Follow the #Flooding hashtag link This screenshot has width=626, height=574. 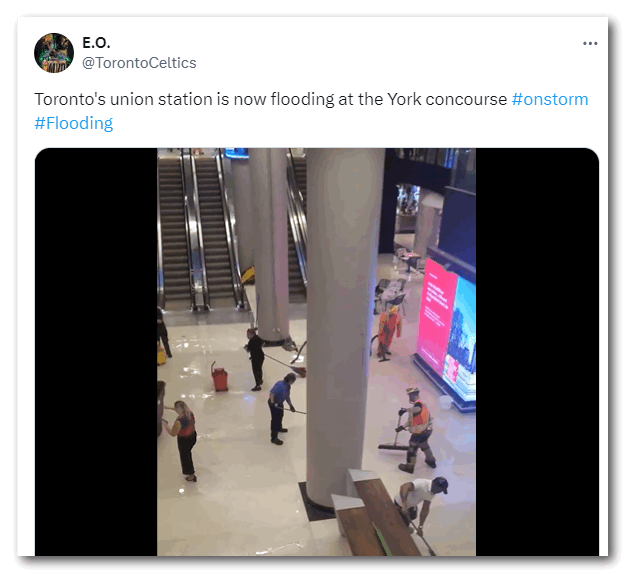(74, 123)
